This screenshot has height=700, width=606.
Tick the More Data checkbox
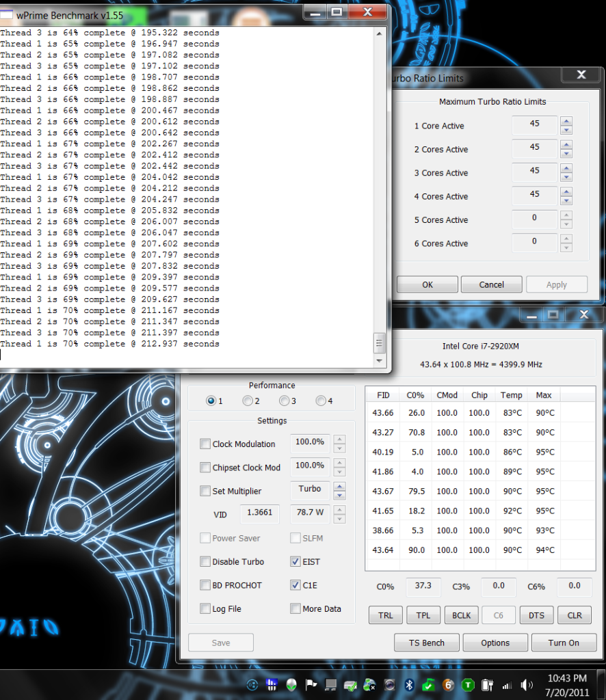295,608
